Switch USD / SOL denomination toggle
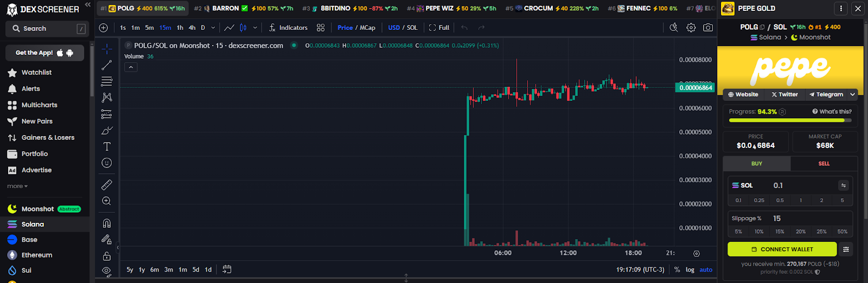This screenshot has width=868, height=283. click(x=403, y=28)
